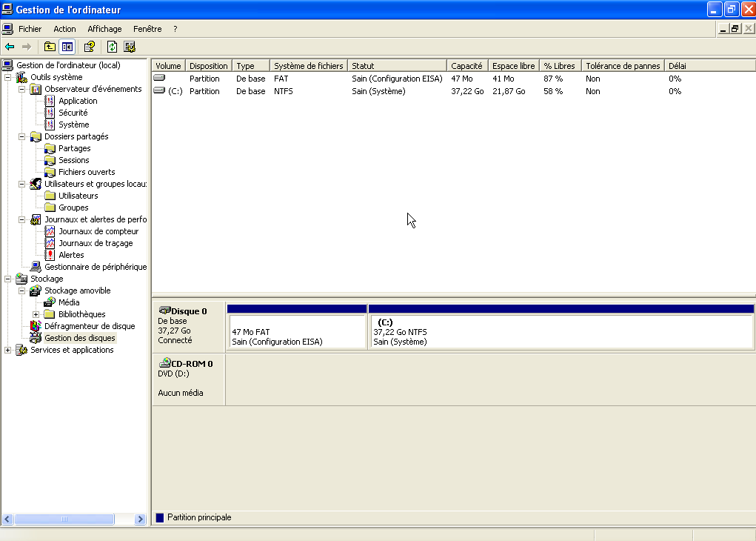Click the title bar computer icon
756x541 pixels.
(7, 9)
